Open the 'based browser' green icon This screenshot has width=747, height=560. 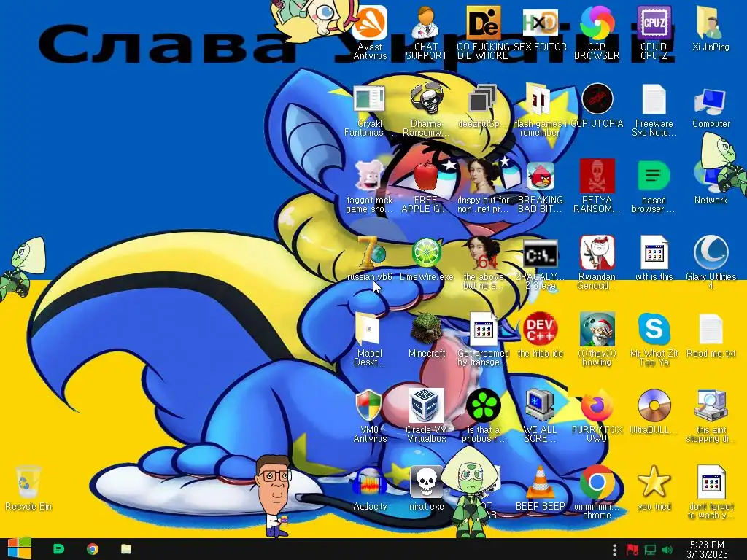click(x=654, y=187)
